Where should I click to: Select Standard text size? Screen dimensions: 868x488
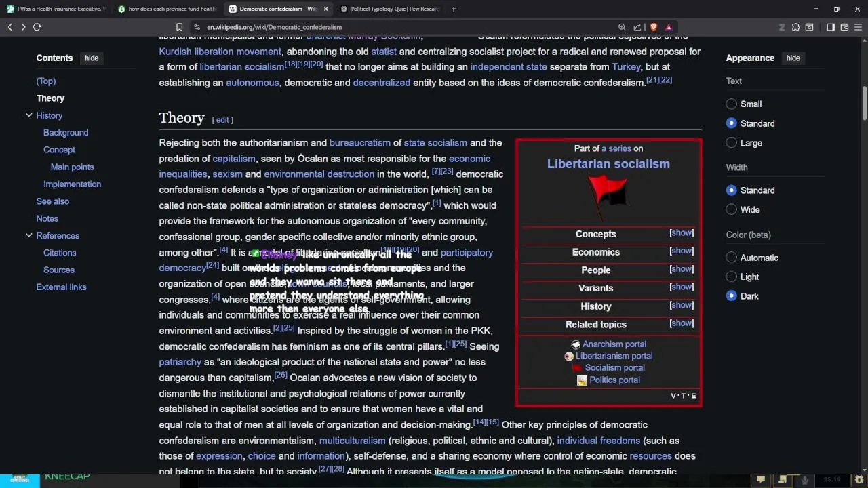731,123
